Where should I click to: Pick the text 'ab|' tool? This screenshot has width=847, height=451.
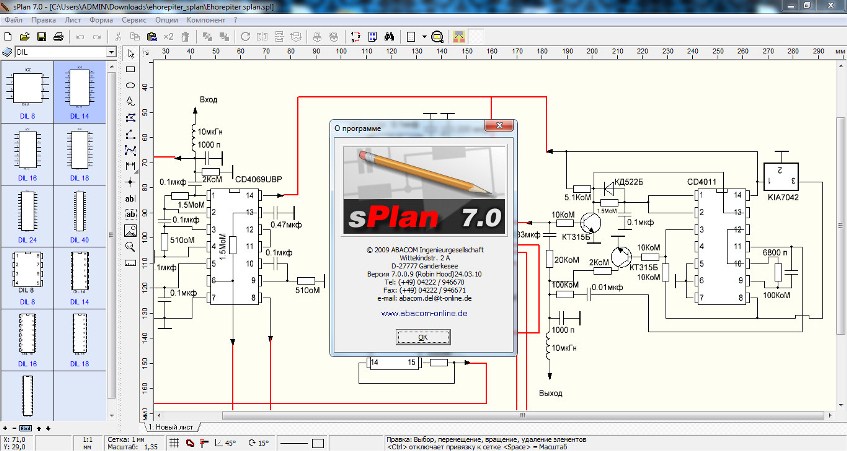point(130,199)
